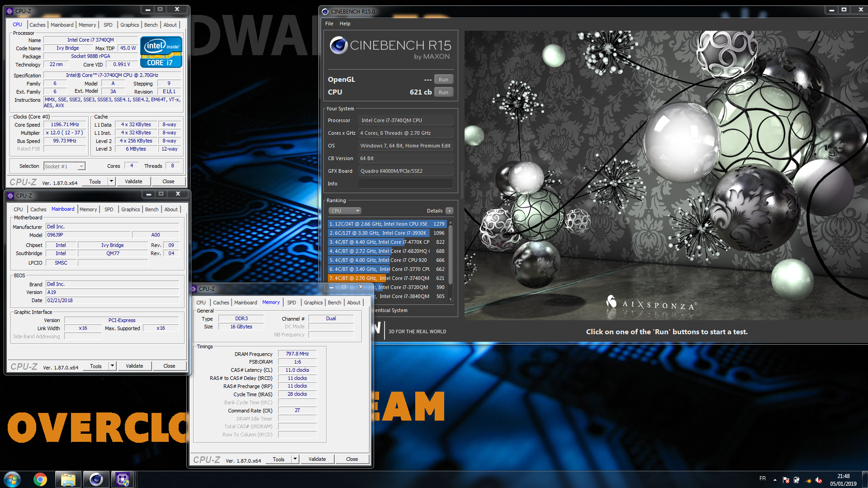Select ranking row Core i7-3770 662
868x488 pixels.
[387, 269]
